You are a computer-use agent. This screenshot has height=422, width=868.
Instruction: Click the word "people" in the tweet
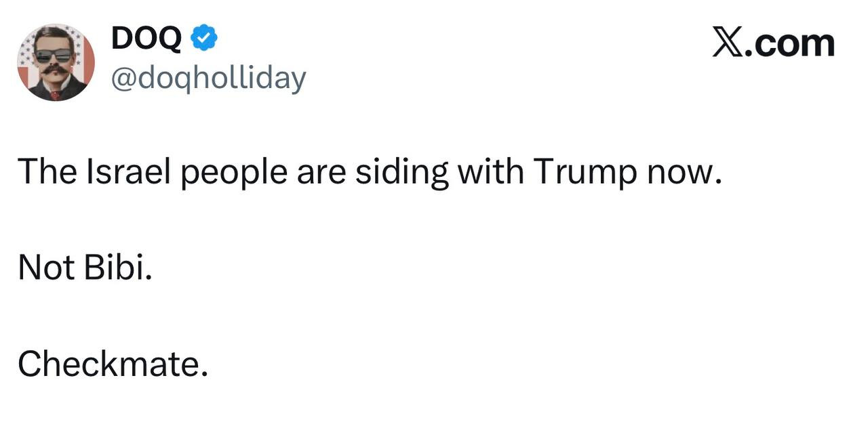(x=233, y=173)
